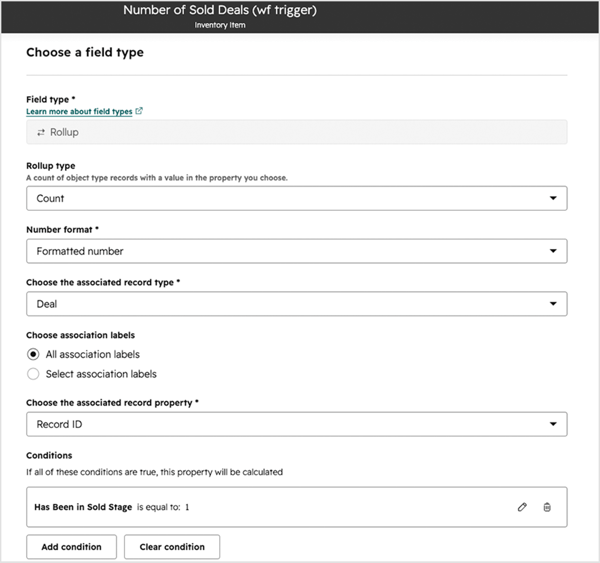
Task: Expand the Formatted number dropdown
Action: pyautogui.click(x=297, y=251)
